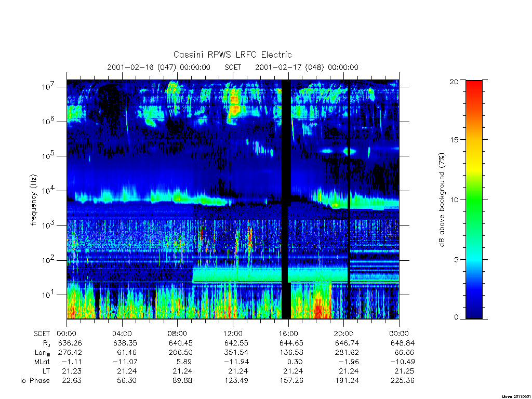
Task: Click the Io Phase value "191.24"
Action: click(347, 380)
